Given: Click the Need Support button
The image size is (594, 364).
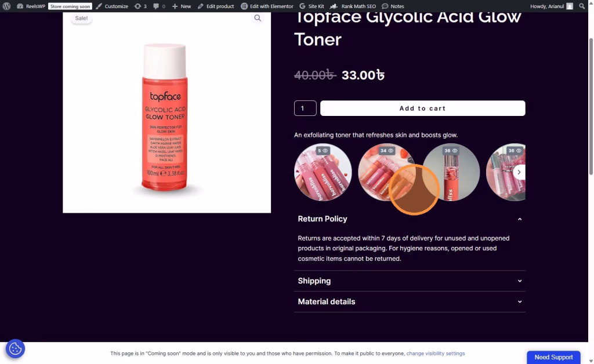Looking at the screenshot, I should pyautogui.click(x=553, y=357).
